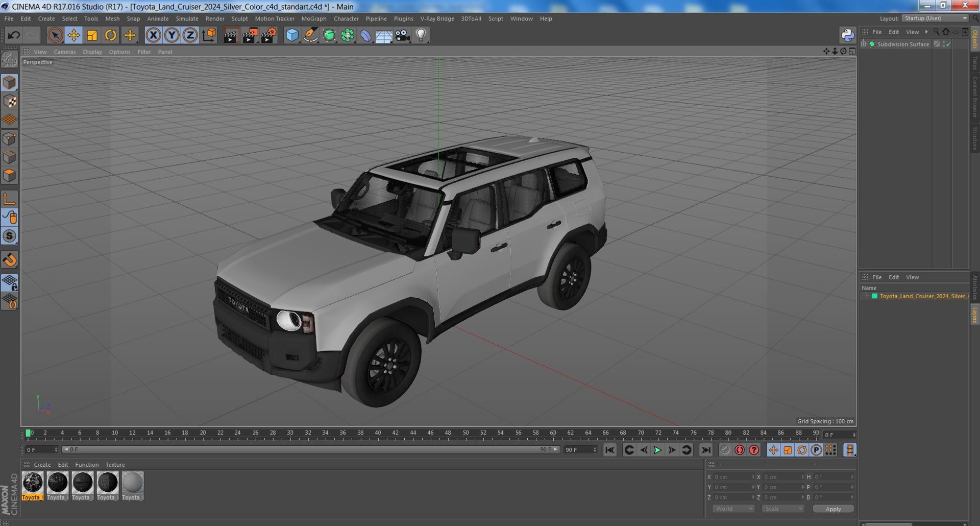Render the active view
Screen dimensions: 980x526
click(x=231, y=35)
